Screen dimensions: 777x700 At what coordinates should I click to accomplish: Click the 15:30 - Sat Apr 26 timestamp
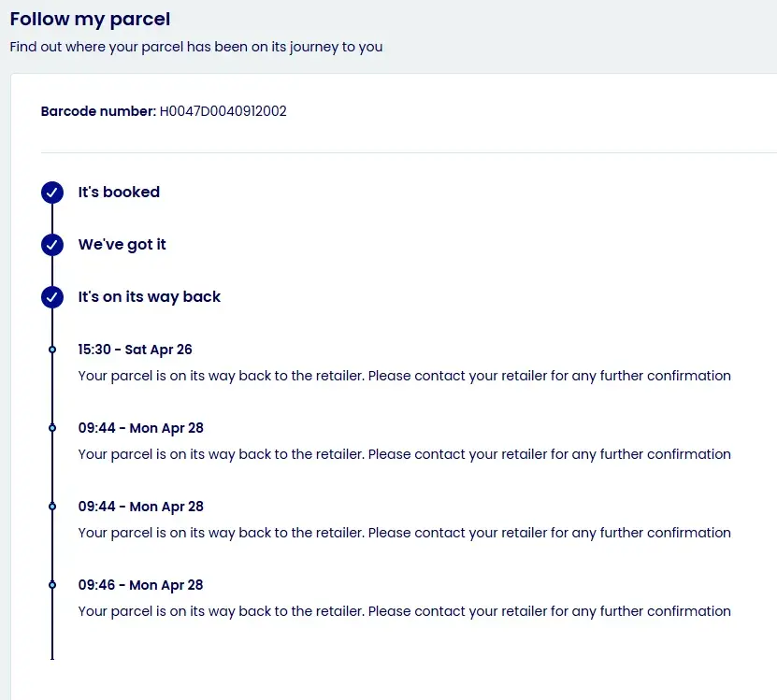tap(135, 350)
